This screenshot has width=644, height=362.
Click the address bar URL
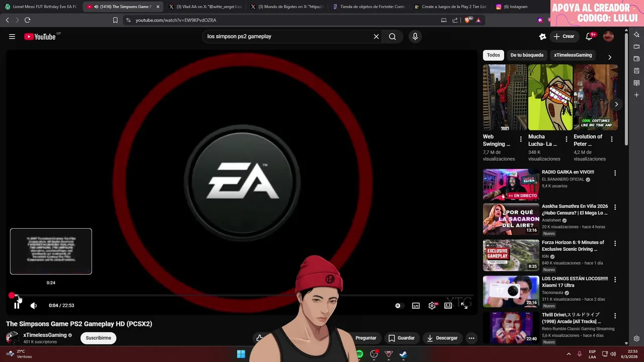pyautogui.click(x=176, y=20)
